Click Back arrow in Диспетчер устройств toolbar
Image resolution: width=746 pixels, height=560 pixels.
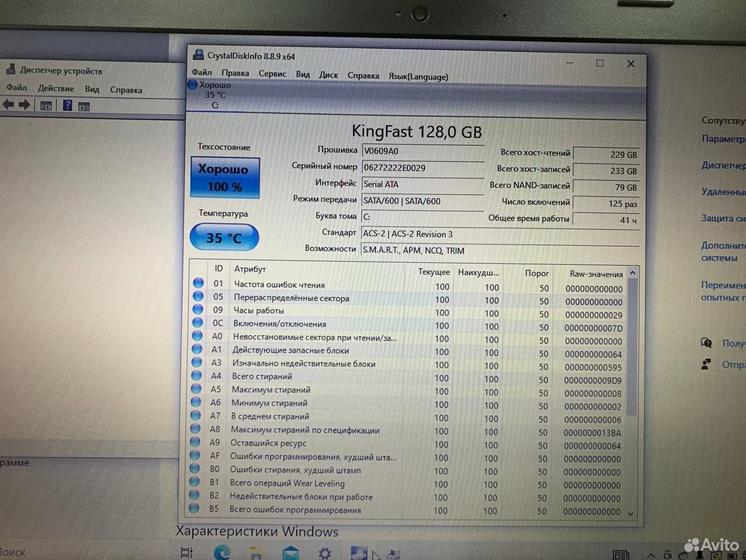(x=8, y=104)
